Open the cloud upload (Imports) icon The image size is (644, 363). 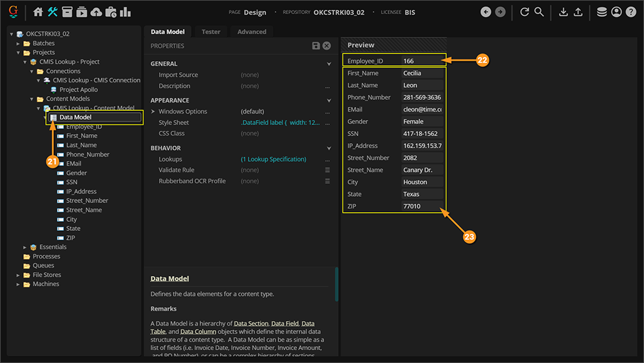click(96, 12)
